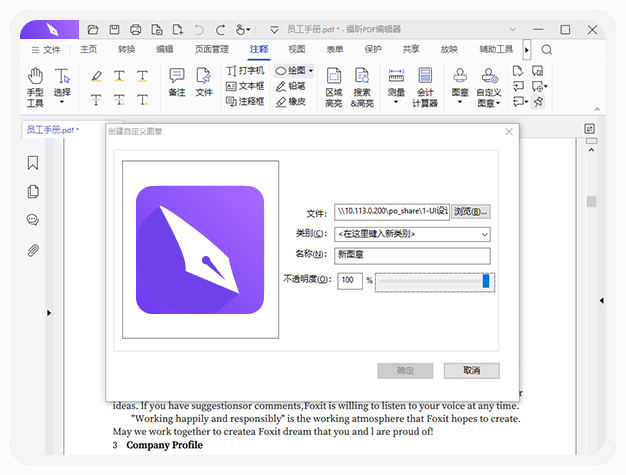Click the panel settings icon at top right
Screen dimensions: 626x475
pos(589,129)
